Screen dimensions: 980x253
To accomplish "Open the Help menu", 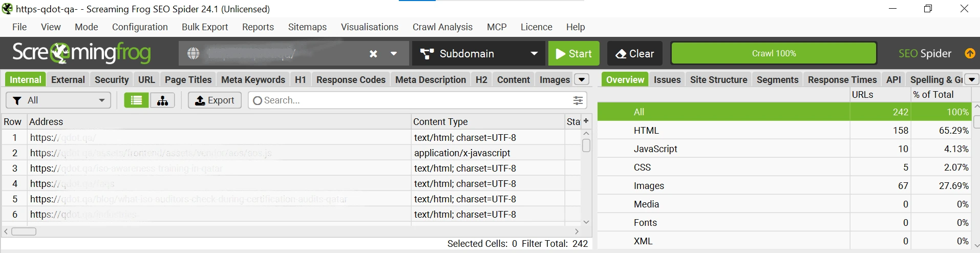I will pyautogui.click(x=576, y=27).
